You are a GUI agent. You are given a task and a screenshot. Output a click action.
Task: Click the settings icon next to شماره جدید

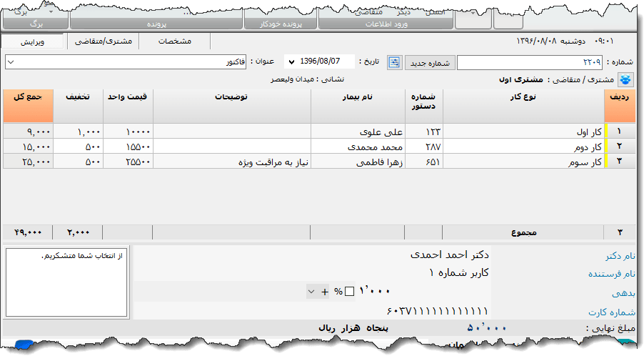coord(394,62)
